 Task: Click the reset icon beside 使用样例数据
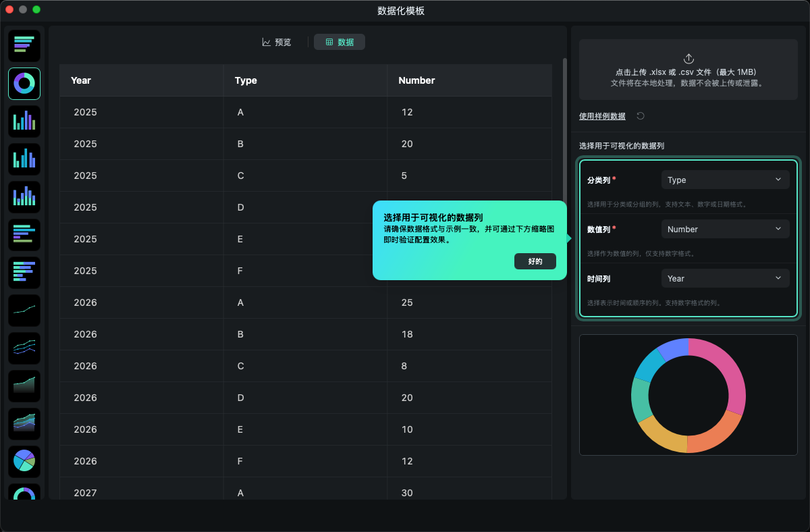641,116
